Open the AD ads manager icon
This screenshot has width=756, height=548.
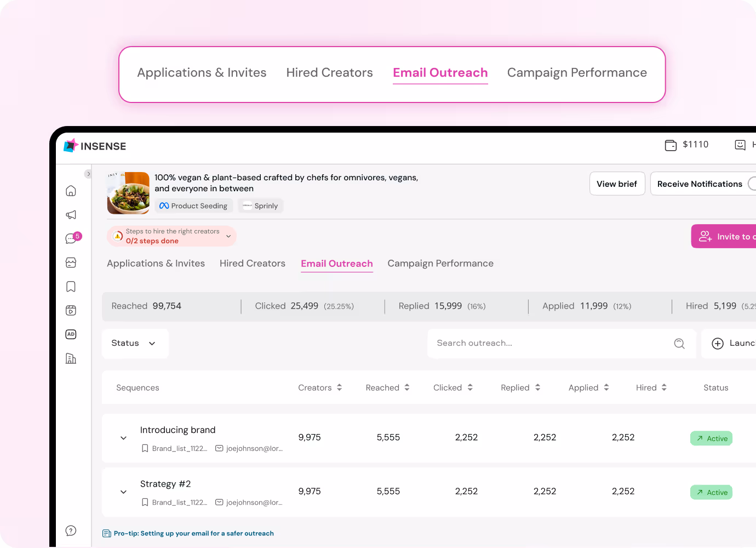tap(71, 334)
